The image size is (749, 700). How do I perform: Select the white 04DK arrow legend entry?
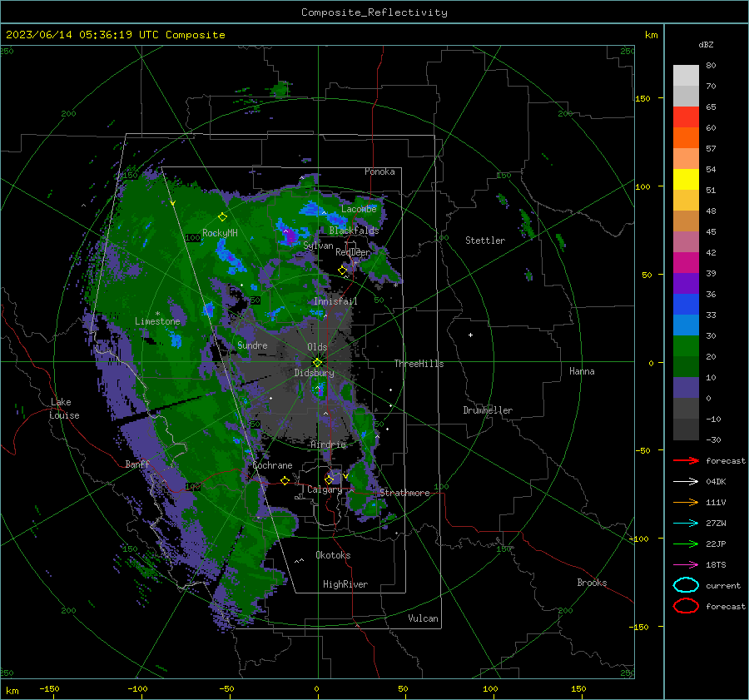[686, 481]
